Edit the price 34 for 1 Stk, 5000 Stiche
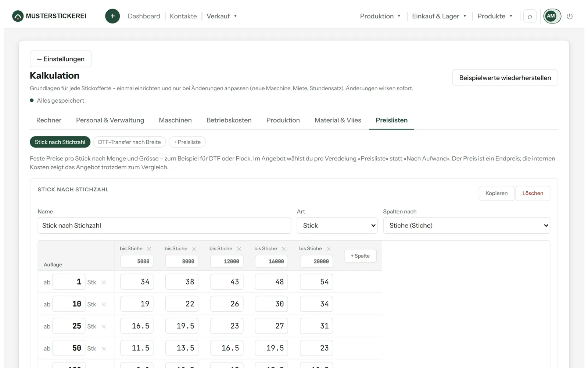The image size is (588, 368). pos(137,282)
